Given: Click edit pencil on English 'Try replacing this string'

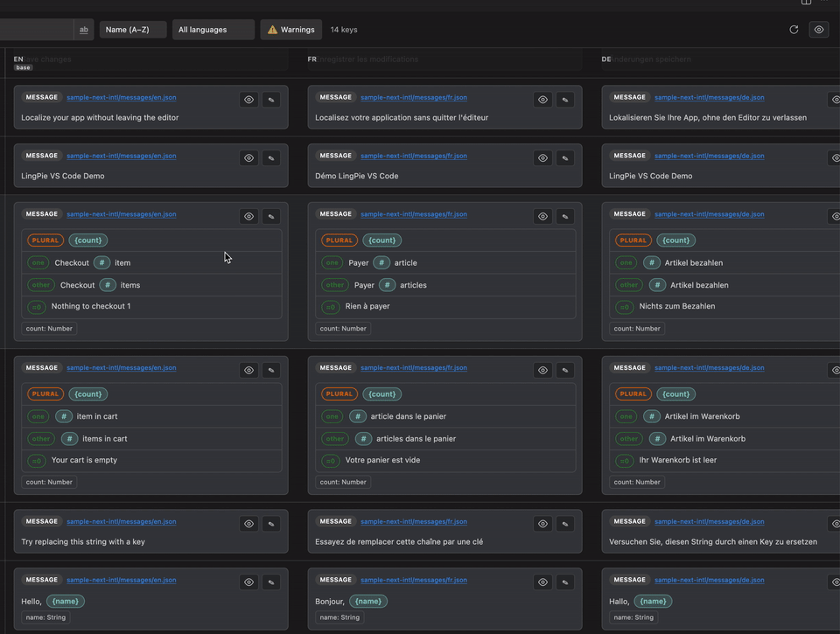Looking at the screenshot, I should [271, 524].
